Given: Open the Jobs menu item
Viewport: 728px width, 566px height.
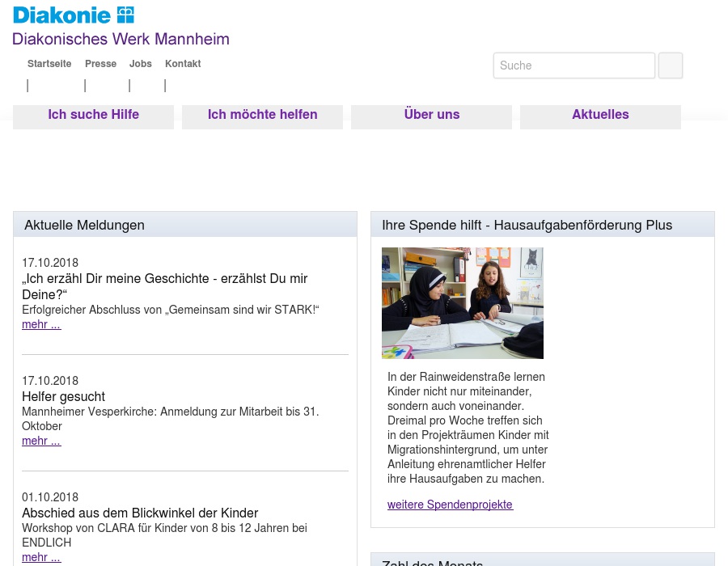Looking at the screenshot, I should tap(140, 64).
